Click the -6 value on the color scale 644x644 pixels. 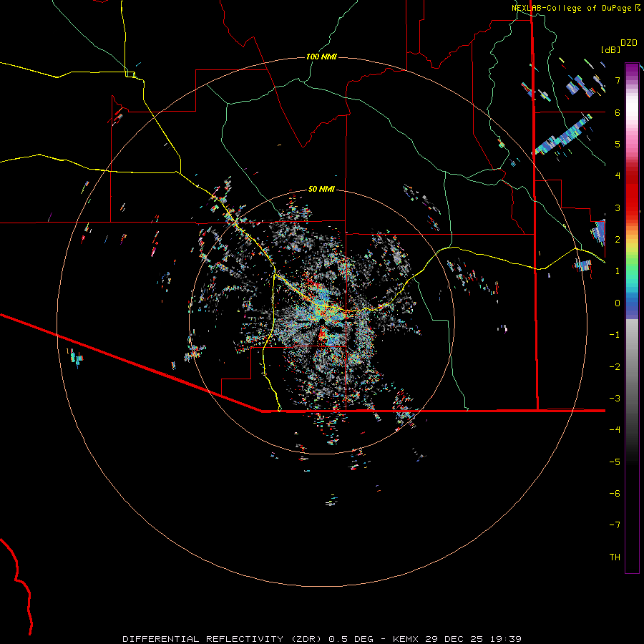pyautogui.click(x=615, y=494)
